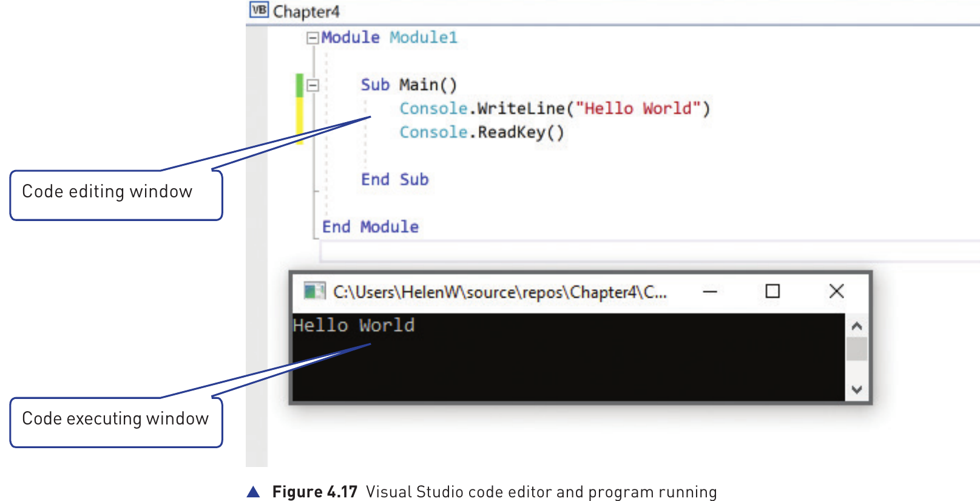Close the console window

tap(836, 291)
